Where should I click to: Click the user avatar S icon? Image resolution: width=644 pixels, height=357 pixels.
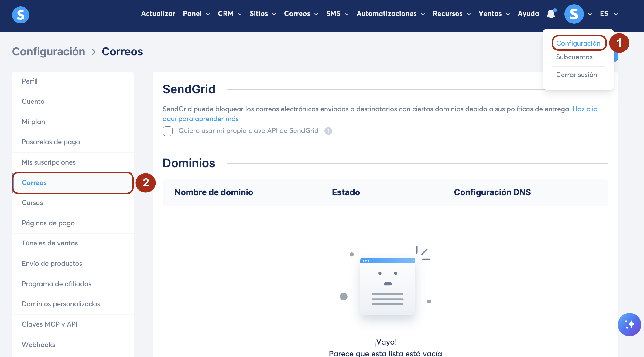point(574,14)
